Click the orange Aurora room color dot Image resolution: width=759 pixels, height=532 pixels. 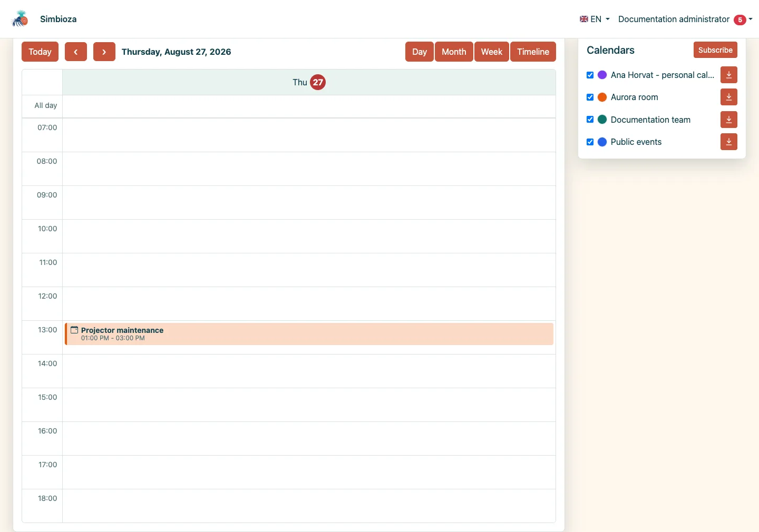pos(602,97)
